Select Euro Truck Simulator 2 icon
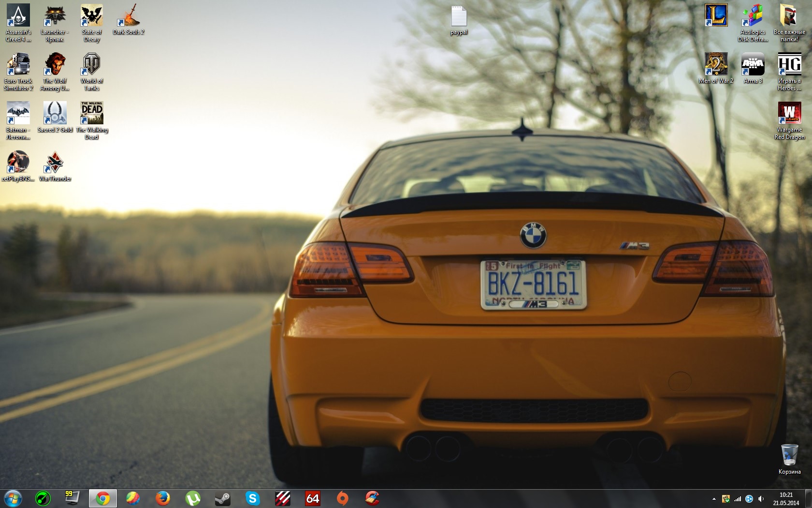The height and width of the screenshot is (508, 812). [x=18, y=72]
